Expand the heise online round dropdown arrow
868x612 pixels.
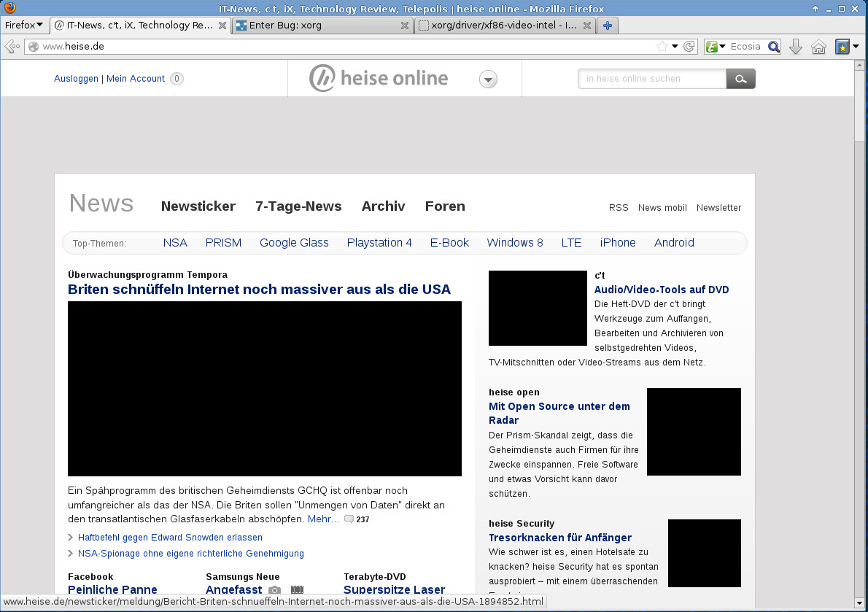489,80
